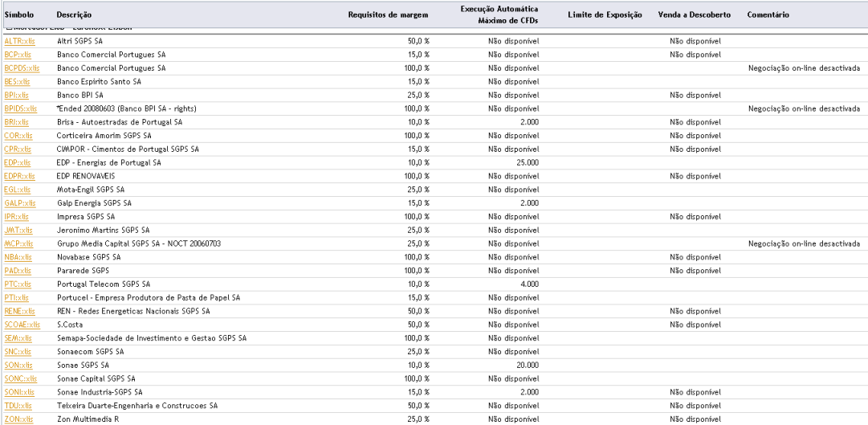The image size is (868, 425).
Task: Select the Mota-Engil SGPS SA description
Action: coord(91,190)
